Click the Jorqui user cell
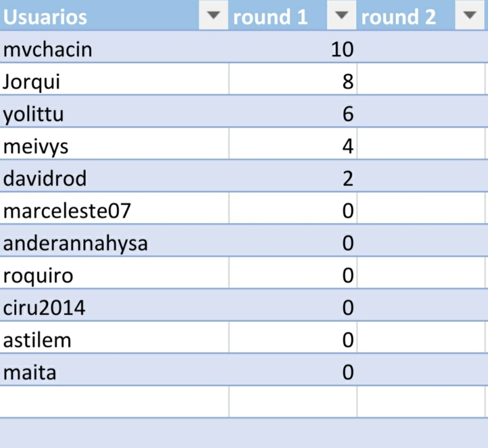 (x=32, y=82)
